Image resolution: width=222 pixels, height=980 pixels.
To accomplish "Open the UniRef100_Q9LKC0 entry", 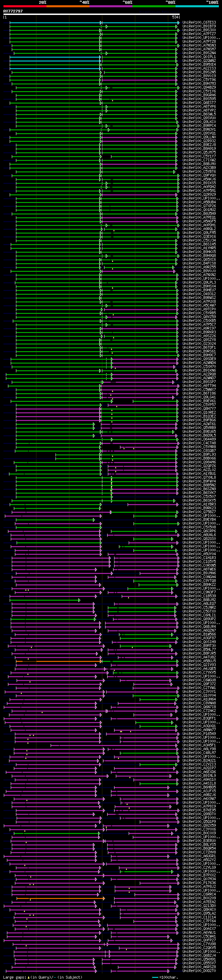I will pos(199,122).
